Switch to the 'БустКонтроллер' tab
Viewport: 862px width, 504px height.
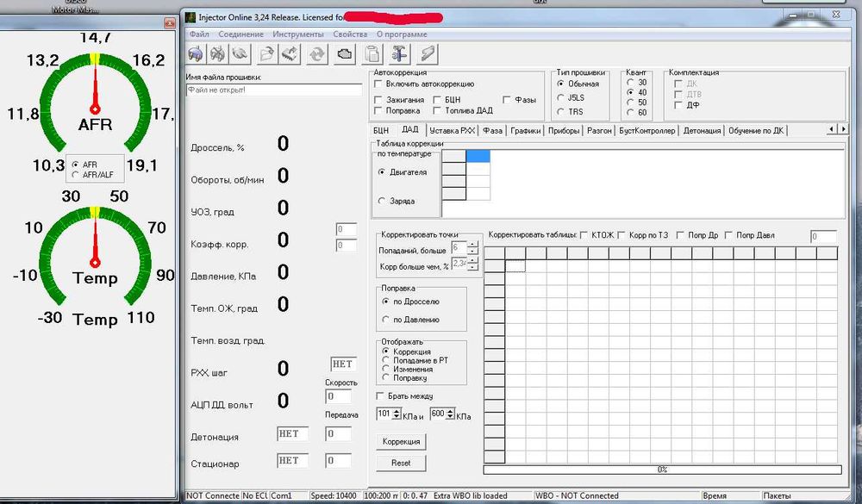coord(647,131)
